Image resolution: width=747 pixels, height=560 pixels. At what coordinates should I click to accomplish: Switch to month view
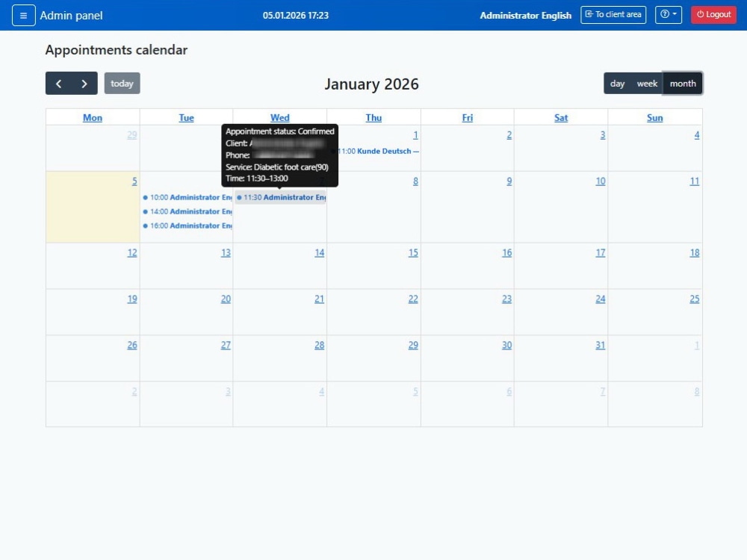pos(683,84)
